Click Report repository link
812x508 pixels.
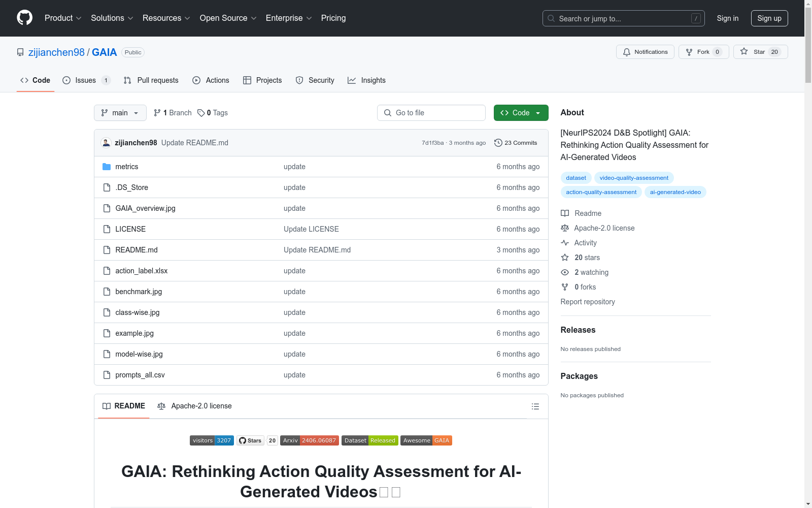tap(588, 302)
